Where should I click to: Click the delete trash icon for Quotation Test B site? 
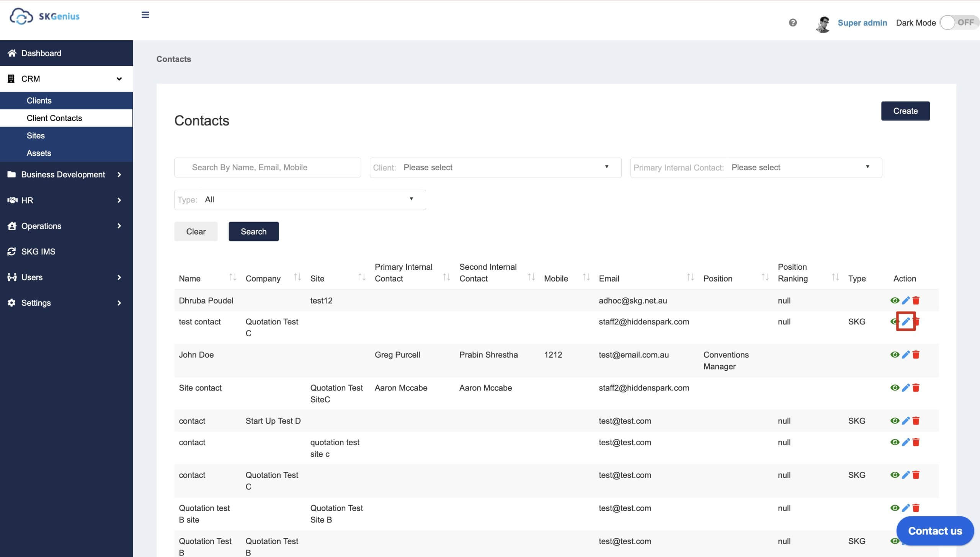916,508
